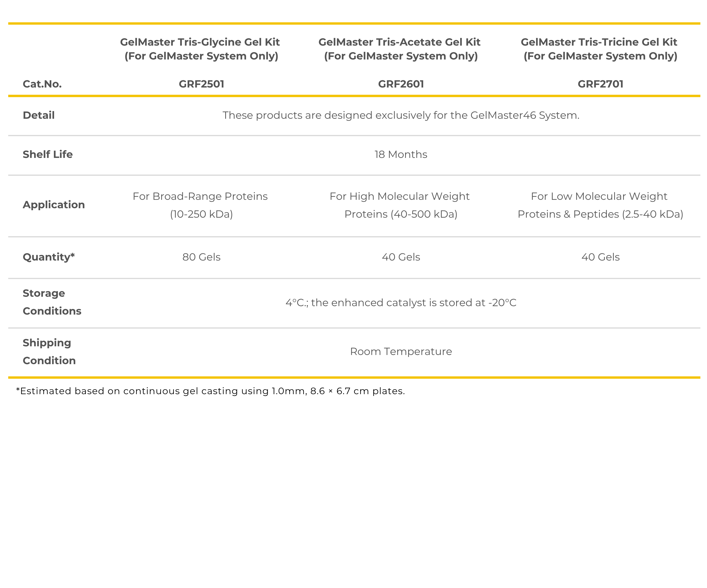Viewport: 707px width, 588px height.
Task: Select the Room Temperature shipping value
Action: click(x=401, y=351)
